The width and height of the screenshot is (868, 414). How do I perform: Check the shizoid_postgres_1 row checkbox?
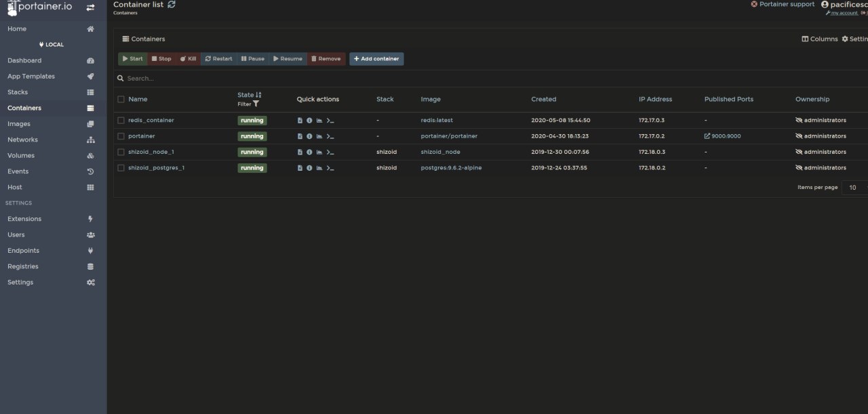point(121,168)
